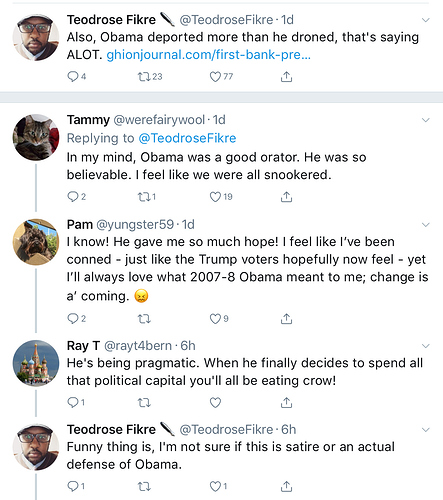Reply to Pam's tweet about hope

pos(76,319)
